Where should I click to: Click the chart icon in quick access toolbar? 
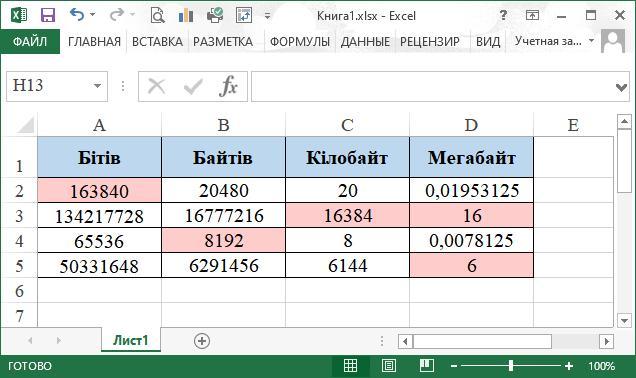click(185, 15)
